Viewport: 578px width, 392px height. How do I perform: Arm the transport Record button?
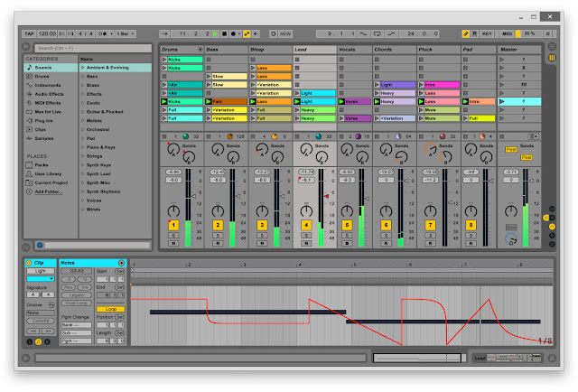233,34
